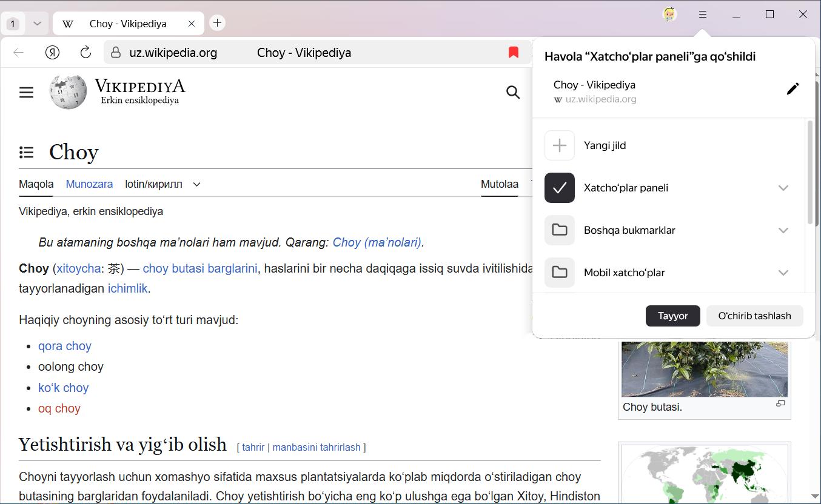The width and height of the screenshot is (821, 504).
Task: Expand the Xatcho'plar paneli chevron
Action: (x=783, y=188)
